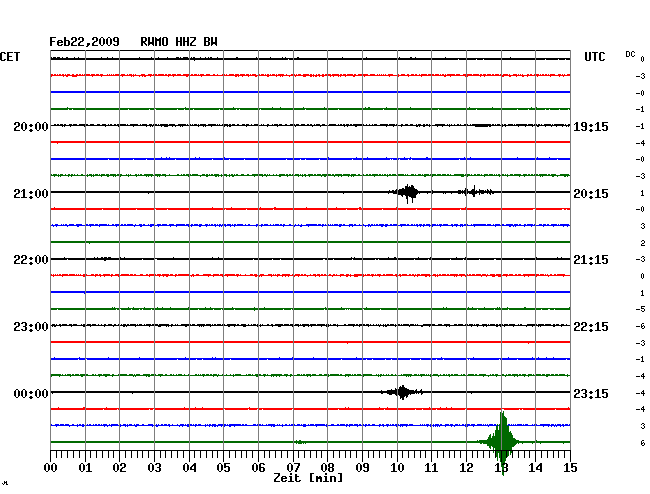This screenshot has height=494, width=650.
Task: Click the 05 minute axis label
Action: tap(223, 467)
